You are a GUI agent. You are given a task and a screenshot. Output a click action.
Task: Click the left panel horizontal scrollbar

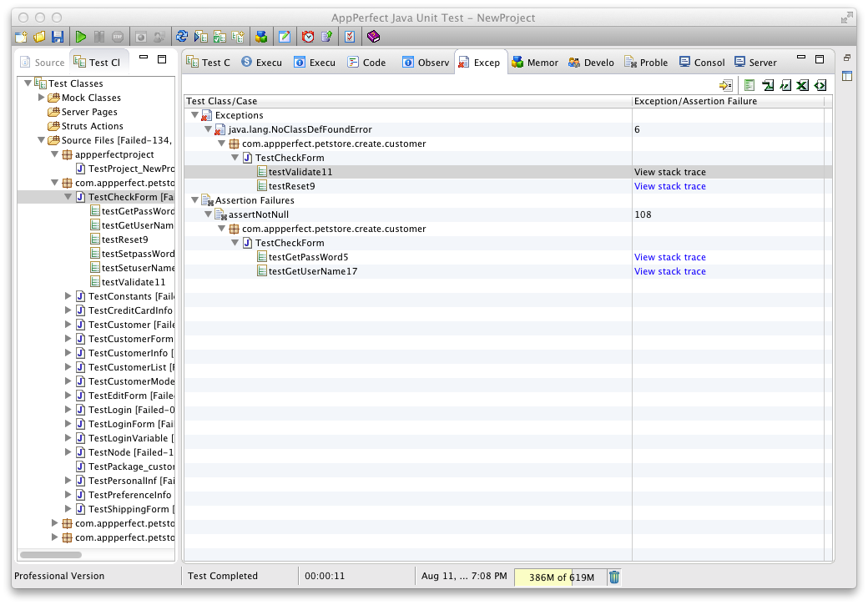(50, 555)
